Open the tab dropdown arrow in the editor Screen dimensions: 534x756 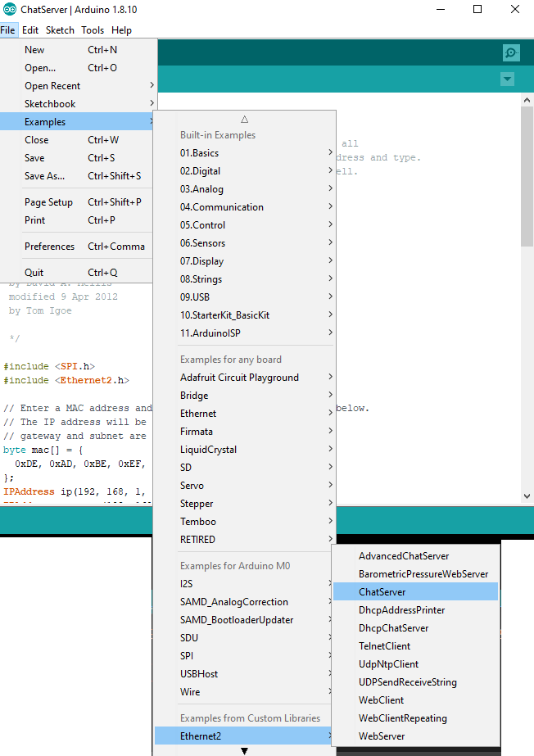(x=507, y=79)
